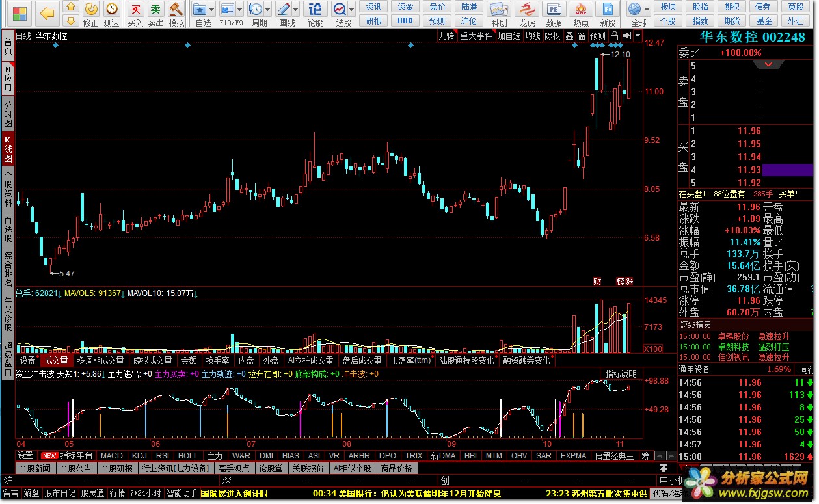Viewport: 819px width, 504px height.
Task: Toggle the 均线 moving averages display
Action: tap(533, 36)
